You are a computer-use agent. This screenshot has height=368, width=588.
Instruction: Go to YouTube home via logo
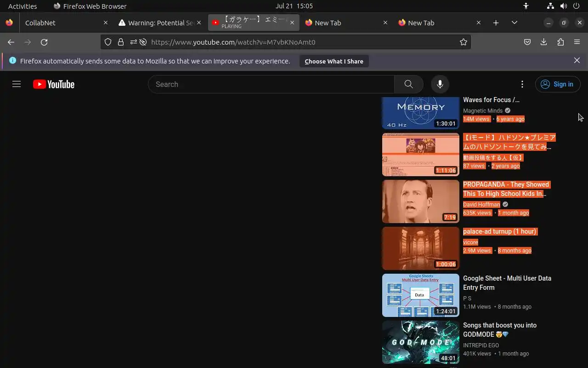pos(54,84)
